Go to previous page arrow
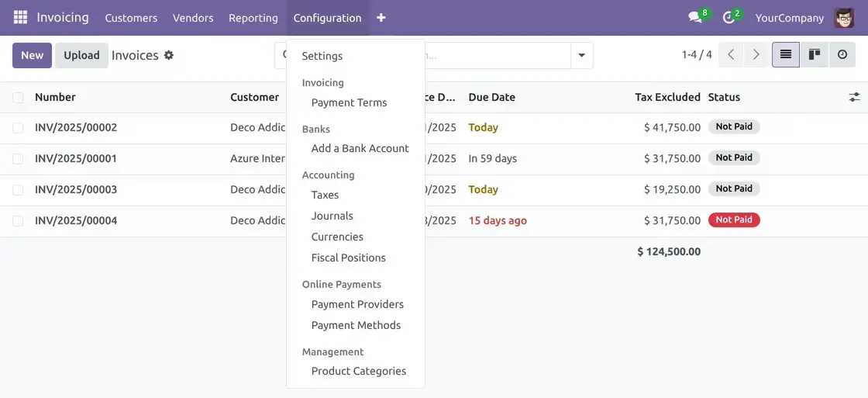The width and height of the screenshot is (868, 398). [x=732, y=55]
